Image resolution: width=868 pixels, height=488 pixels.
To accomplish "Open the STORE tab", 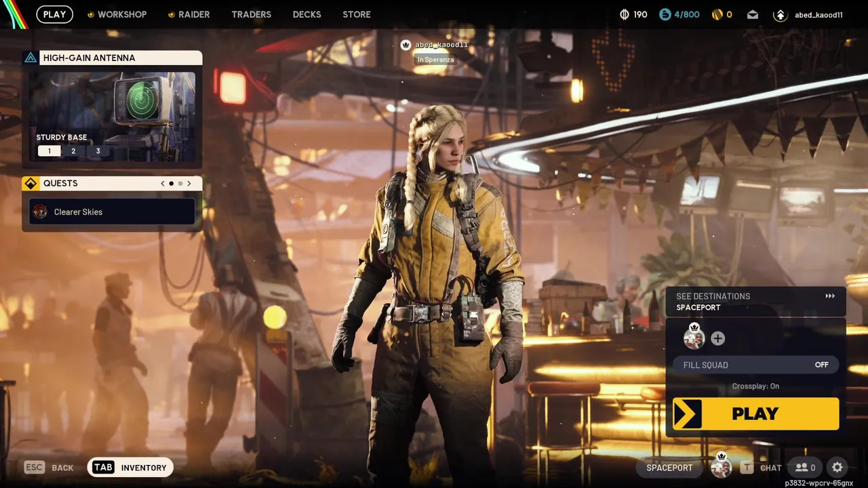I will [x=357, y=14].
